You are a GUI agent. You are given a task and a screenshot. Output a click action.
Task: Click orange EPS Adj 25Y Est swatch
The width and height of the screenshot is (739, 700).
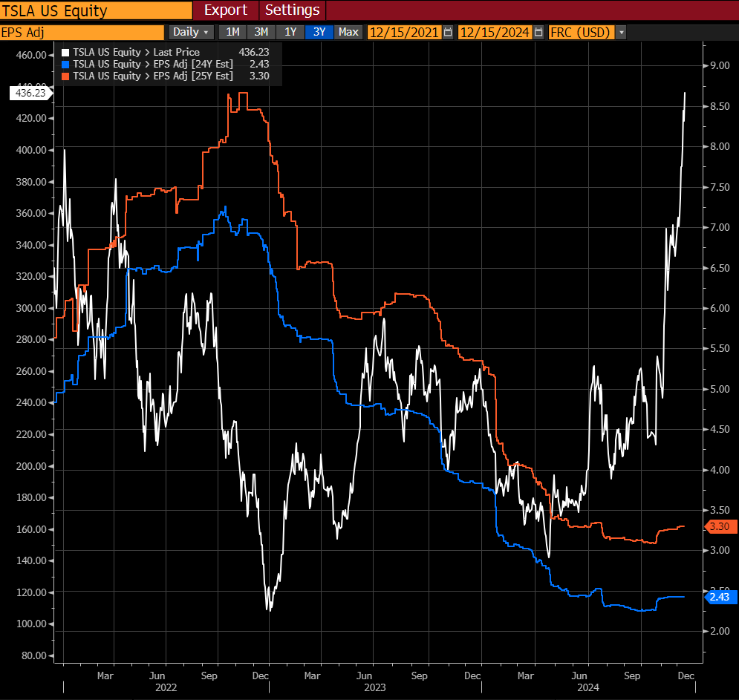point(65,76)
